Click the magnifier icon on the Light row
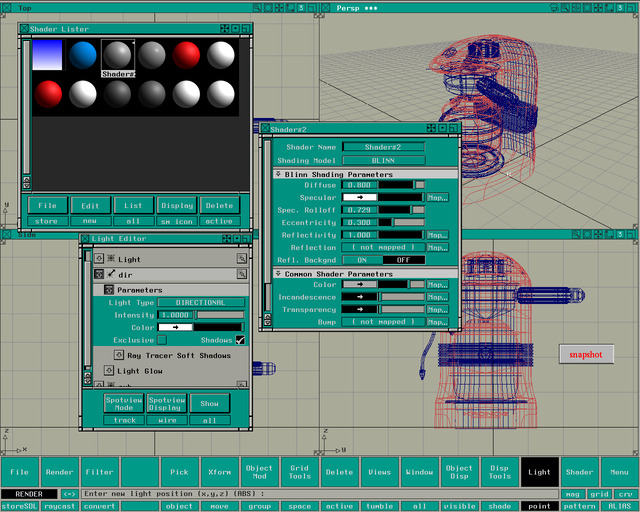Image resolution: width=640 pixels, height=512 pixels. (242, 258)
